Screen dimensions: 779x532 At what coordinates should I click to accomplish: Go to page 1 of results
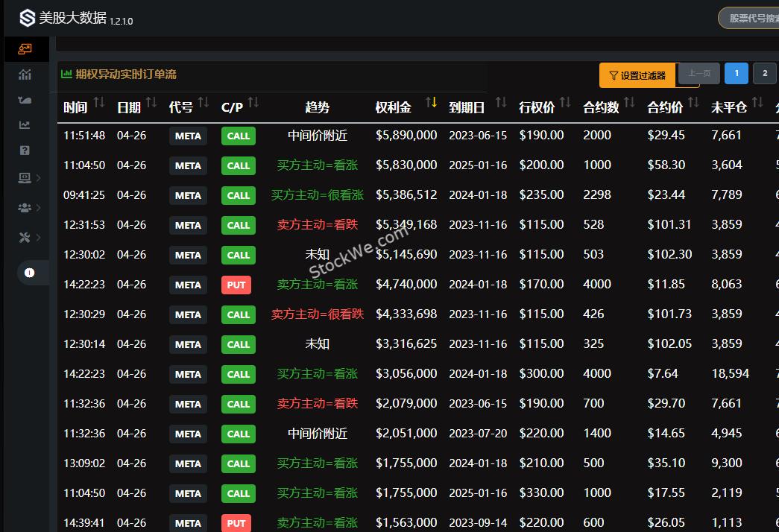pos(737,73)
